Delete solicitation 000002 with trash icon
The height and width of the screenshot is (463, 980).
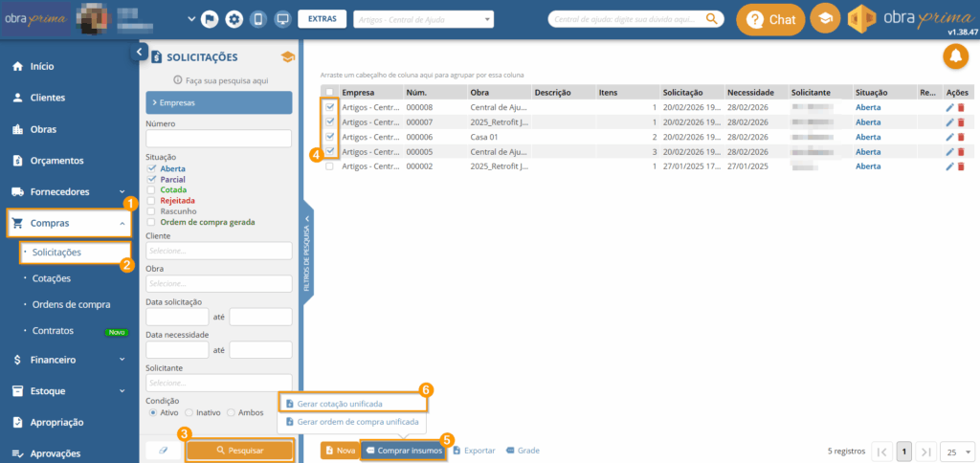pos(961,166)
